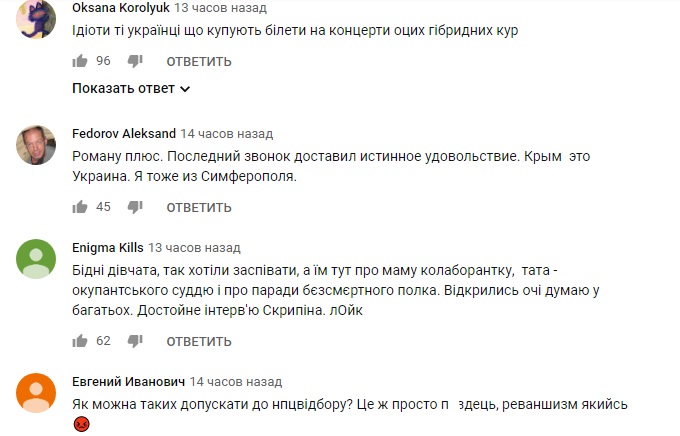This screenshot has width=680, height=436.
Task: Reply to Enigma Kills via ОТВЕТИТЬ
Action: pos(199,342)
